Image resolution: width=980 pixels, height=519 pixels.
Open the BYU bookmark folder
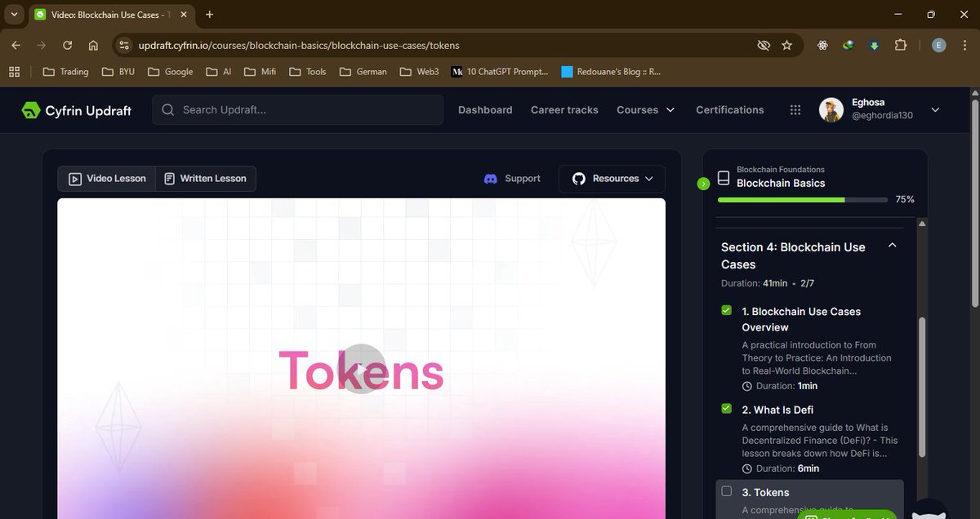point(118,72)
